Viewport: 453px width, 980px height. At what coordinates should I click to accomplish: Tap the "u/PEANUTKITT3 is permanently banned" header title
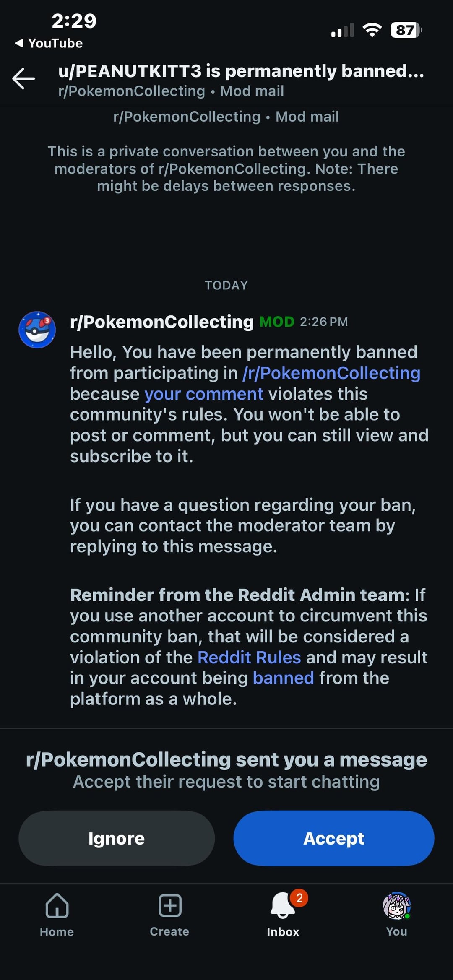(x=241, y=71)
